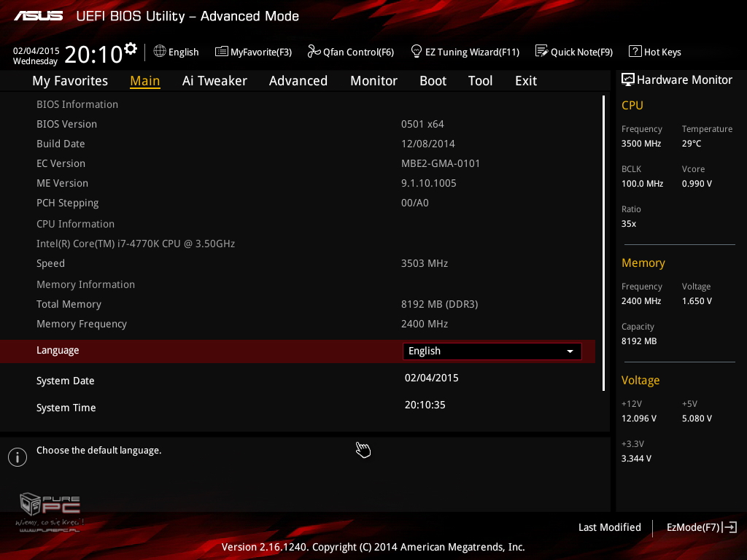Switch to the Ai Tweaker tab
The height and width of the screenshot is (560, 747).
point(214,81)
